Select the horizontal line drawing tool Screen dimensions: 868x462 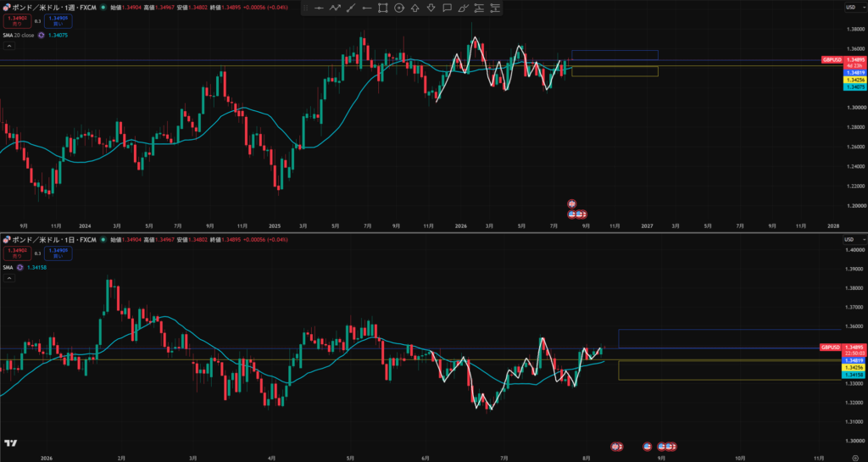coord(319,8)
